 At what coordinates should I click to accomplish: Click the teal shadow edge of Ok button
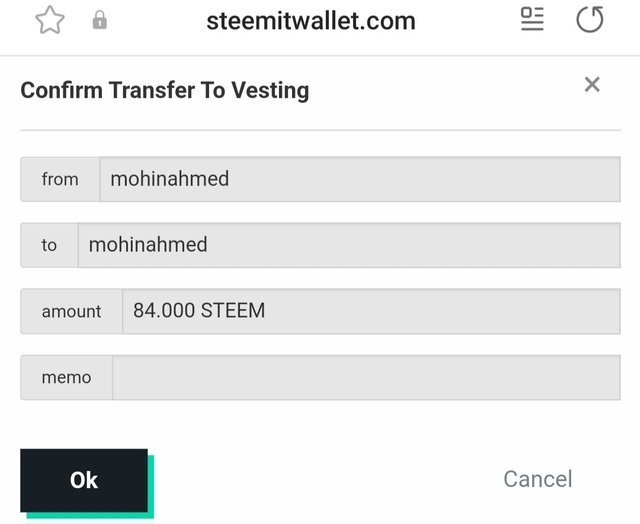pyautogui.click(x=151, y=490)
